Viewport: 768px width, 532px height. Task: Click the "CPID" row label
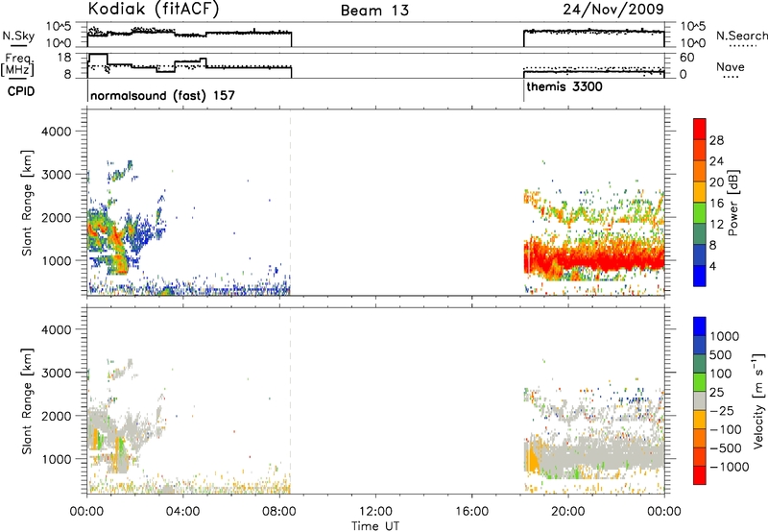[21, 91]
